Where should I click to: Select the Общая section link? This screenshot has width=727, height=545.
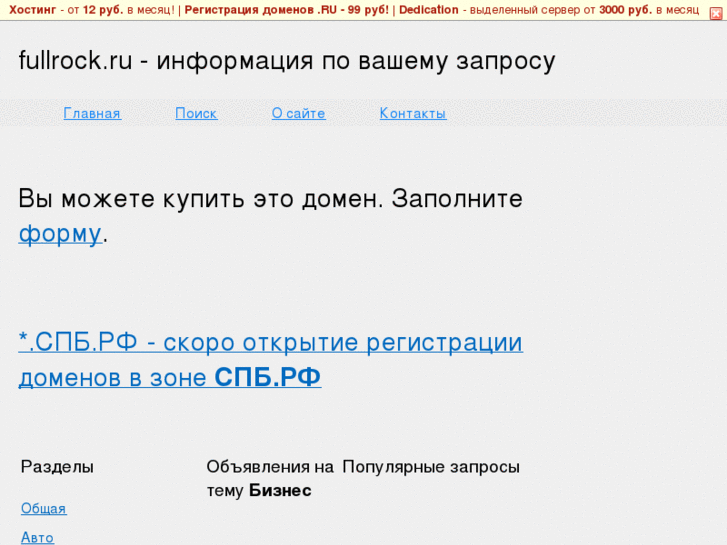[x=44, y=508]
